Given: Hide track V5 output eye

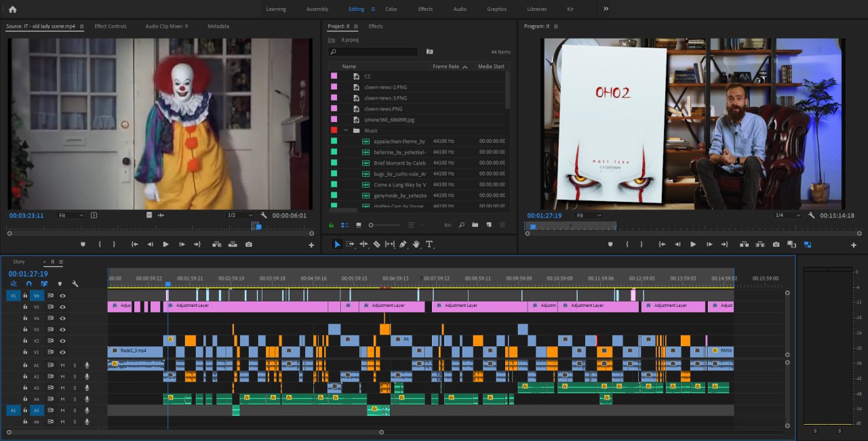Looking at the screenshot, I should pyautogui.click(x=62, y=307).
